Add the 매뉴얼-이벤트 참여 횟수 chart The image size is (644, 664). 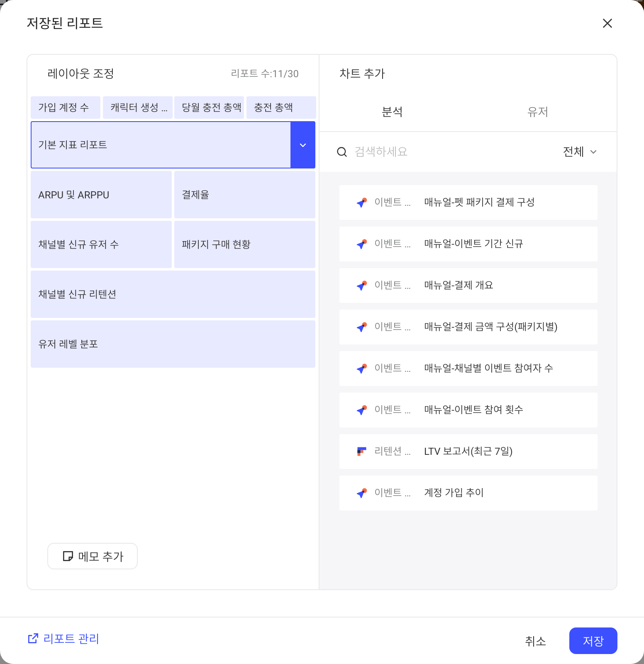coord(468,410)
